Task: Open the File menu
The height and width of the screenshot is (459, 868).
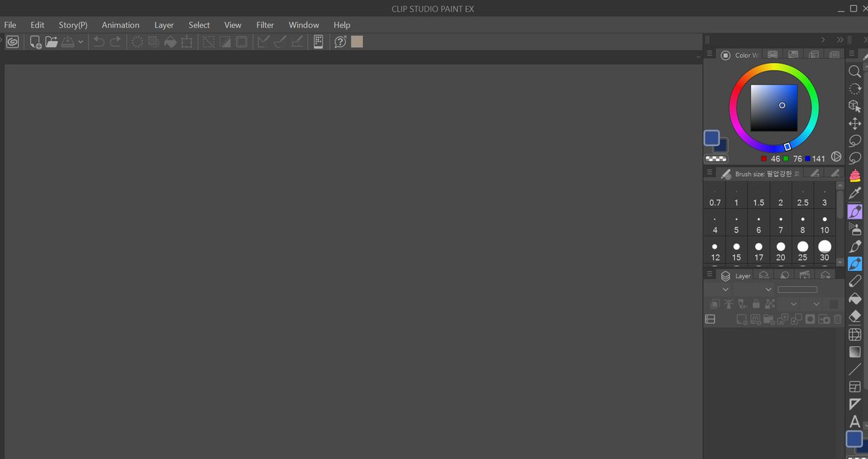Action: 10,25
